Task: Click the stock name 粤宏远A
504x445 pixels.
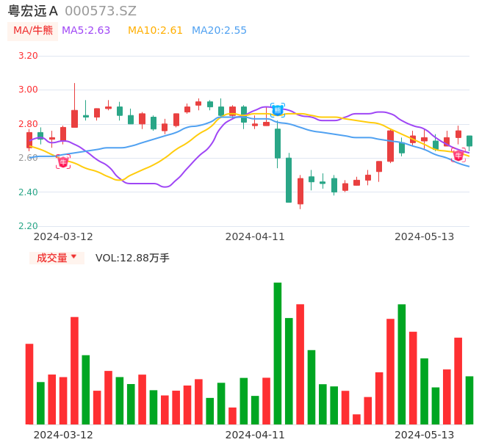Action: click(x=33, y=11)
